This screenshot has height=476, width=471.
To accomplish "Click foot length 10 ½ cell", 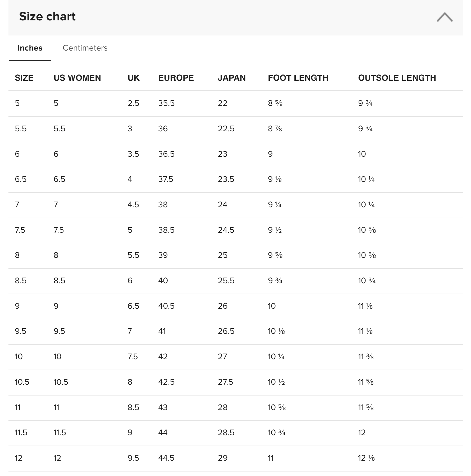I will click(x=276, y=382).
